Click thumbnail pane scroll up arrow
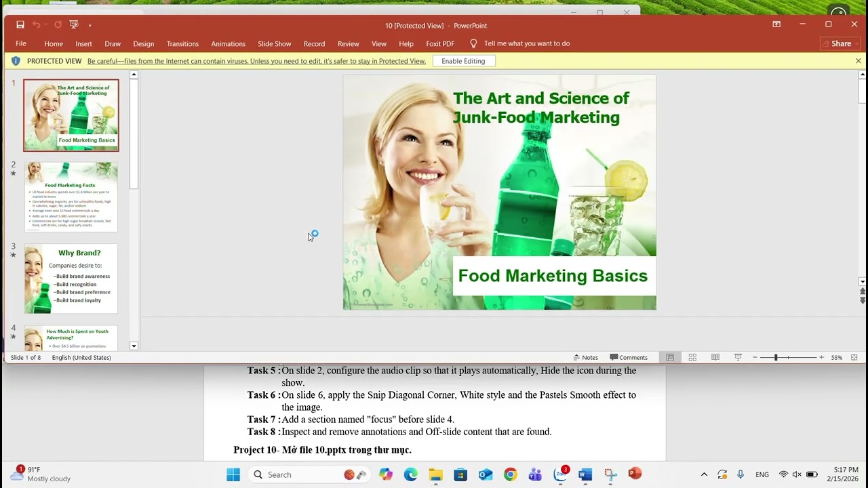 coord(134,75)
